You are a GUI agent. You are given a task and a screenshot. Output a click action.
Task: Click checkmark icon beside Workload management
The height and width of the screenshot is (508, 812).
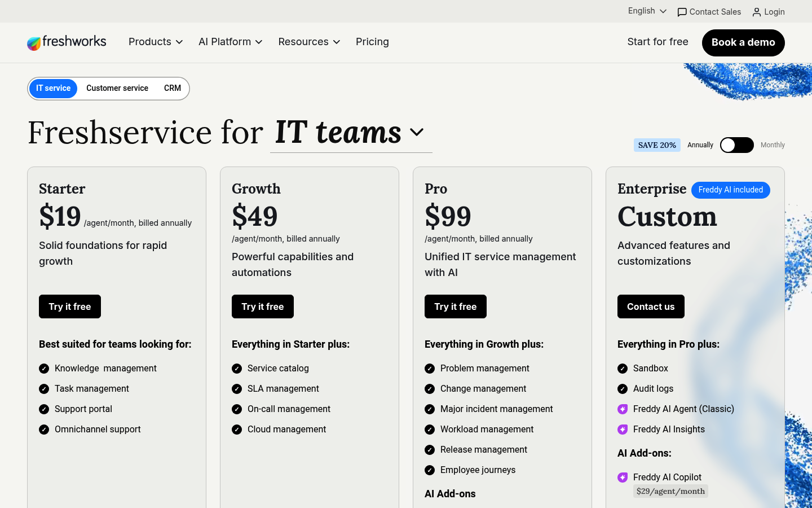[430, 430]
